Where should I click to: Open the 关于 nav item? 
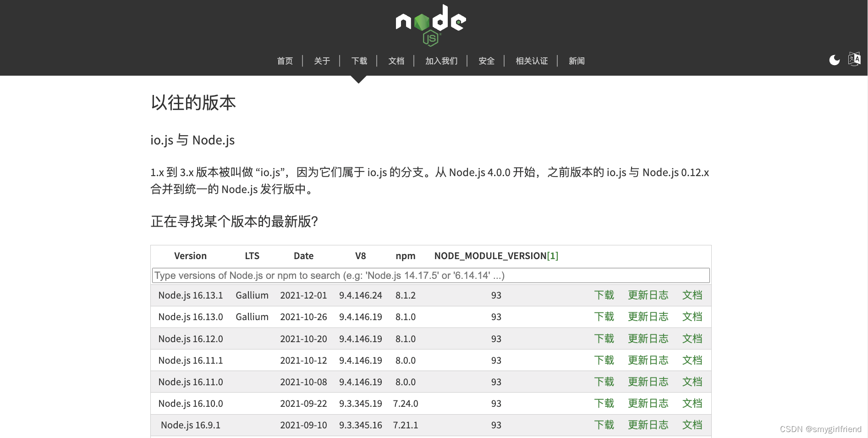coord(322,61)
